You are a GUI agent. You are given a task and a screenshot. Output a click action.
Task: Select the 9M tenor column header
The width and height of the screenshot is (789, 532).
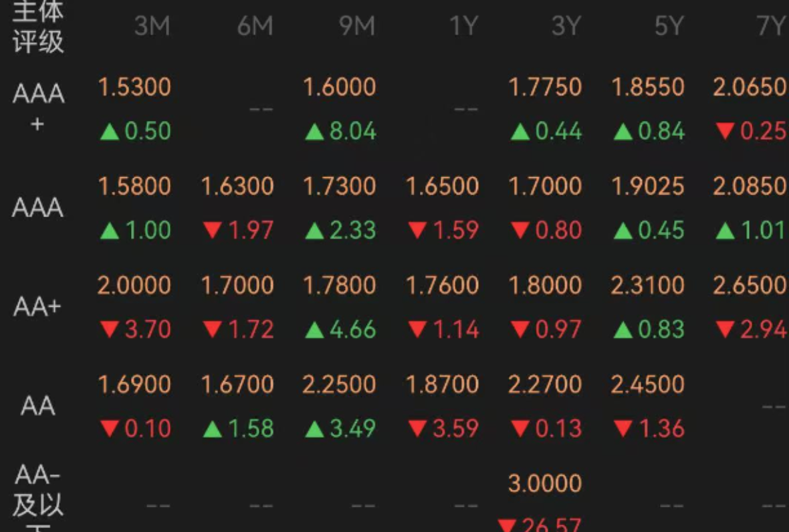pyautogui.click(x=357, y=25)
